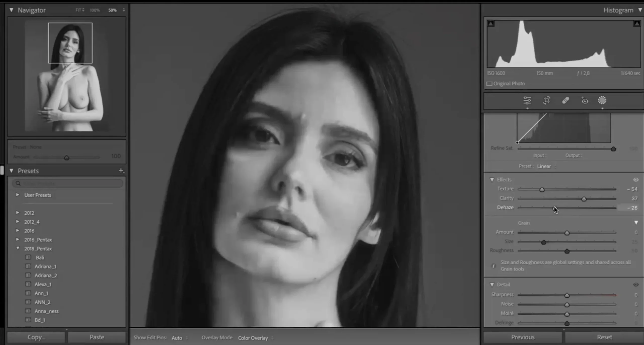Click the Presets search magnifier icon
644x345 pixels.
click(18, 183)
